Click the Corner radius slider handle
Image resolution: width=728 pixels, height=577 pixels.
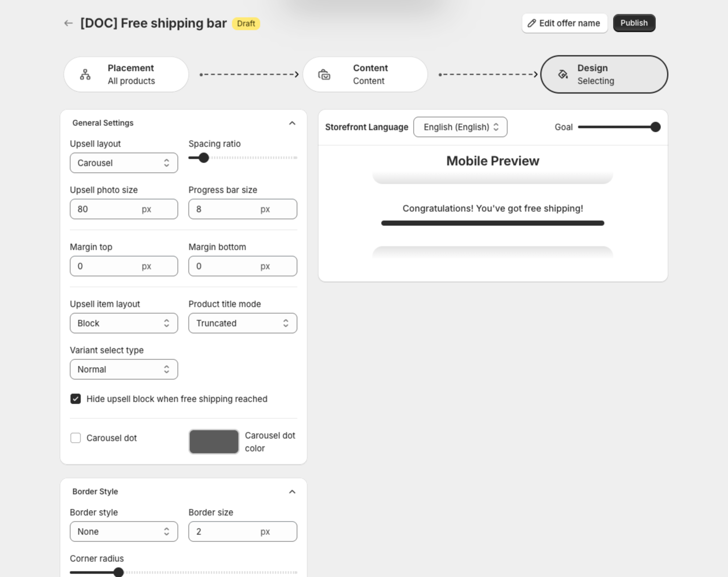coord(119,572)
